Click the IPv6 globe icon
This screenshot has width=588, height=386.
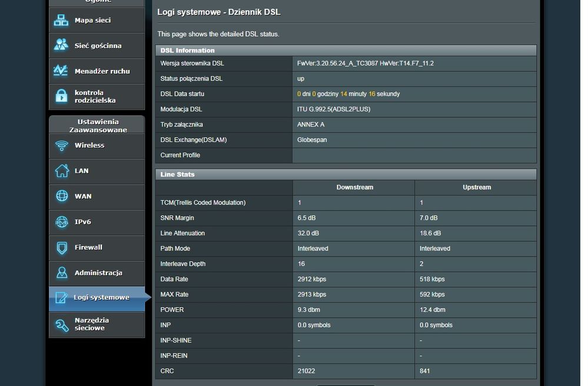[x=61, y=222]
